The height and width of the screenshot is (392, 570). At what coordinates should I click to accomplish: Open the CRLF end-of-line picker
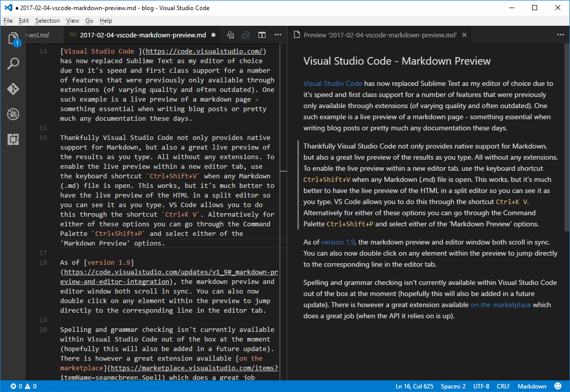click(x=503, y=386)
